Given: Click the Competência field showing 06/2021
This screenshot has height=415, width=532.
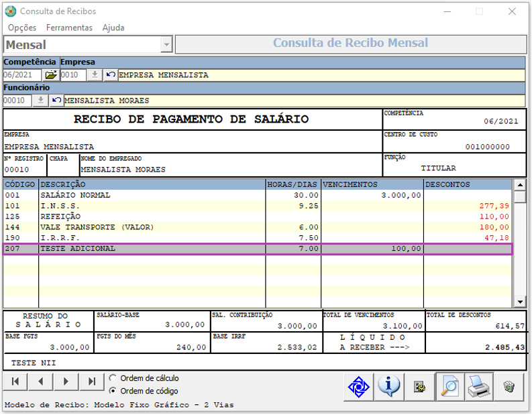Looking at the screenshot, I should (x=22, y=75).
